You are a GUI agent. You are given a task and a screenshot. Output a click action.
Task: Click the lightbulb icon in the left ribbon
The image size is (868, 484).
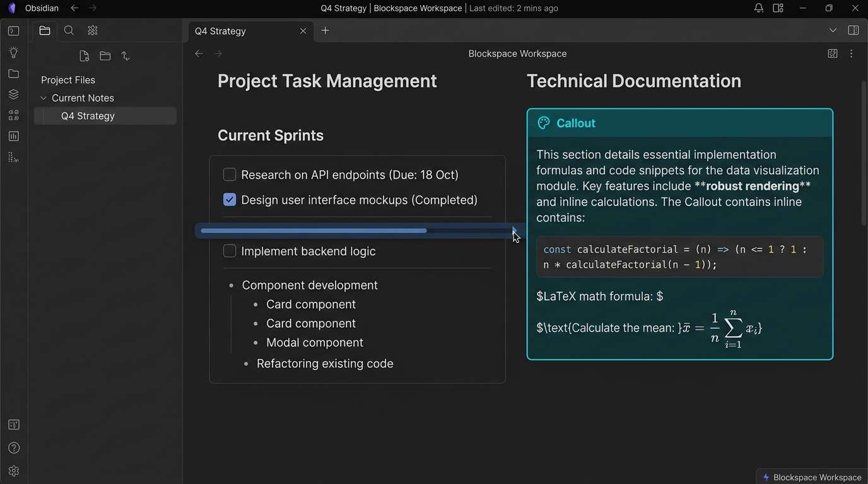[x=13, y=52]
